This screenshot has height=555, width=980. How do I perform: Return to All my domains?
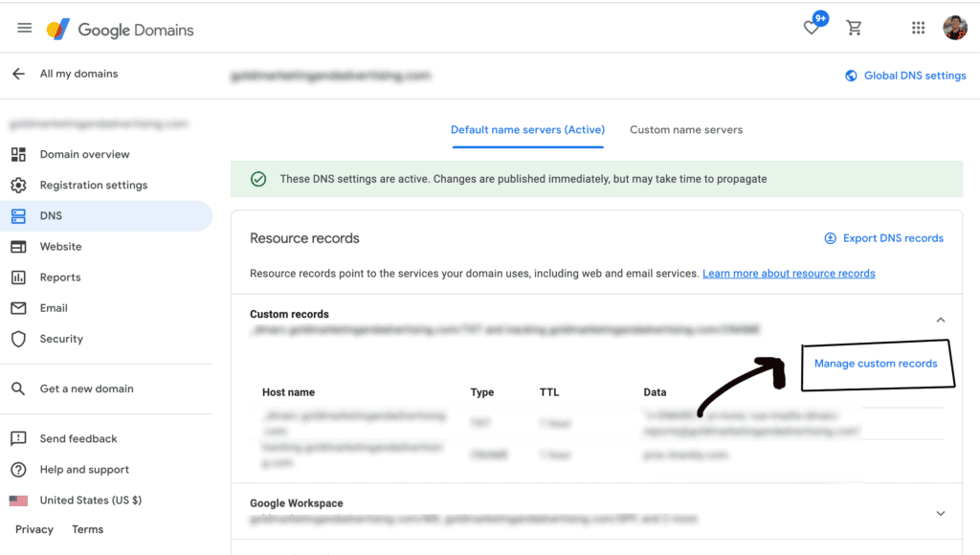tap(78, 74)
